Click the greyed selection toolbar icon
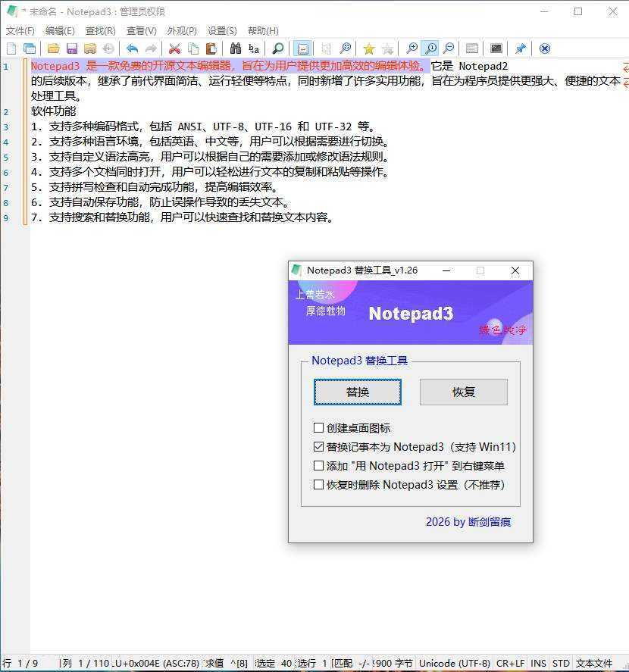 click(327, 48)
